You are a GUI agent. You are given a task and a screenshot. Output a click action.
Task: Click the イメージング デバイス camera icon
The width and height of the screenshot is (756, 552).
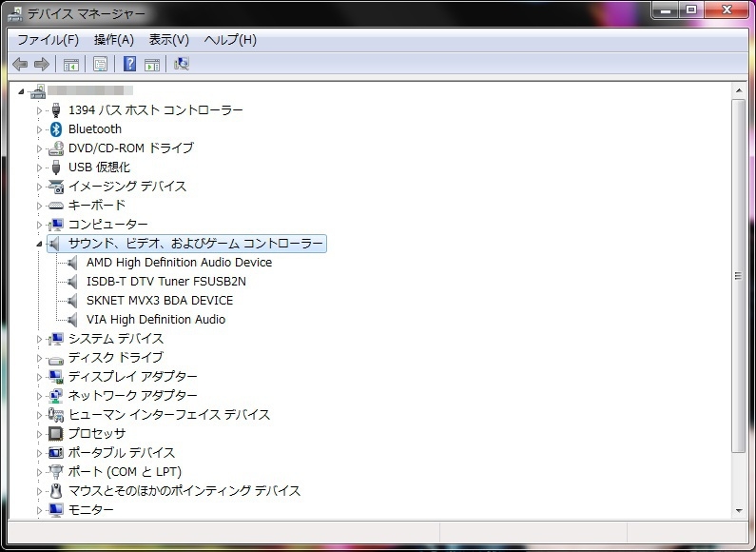click(x=56, y=187)
